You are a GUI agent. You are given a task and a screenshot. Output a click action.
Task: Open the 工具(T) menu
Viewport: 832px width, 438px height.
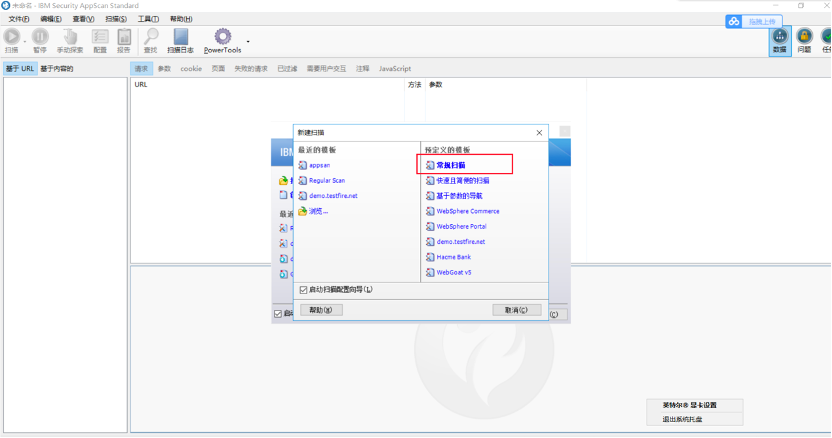pyautogui.click(x=148, y=19)
